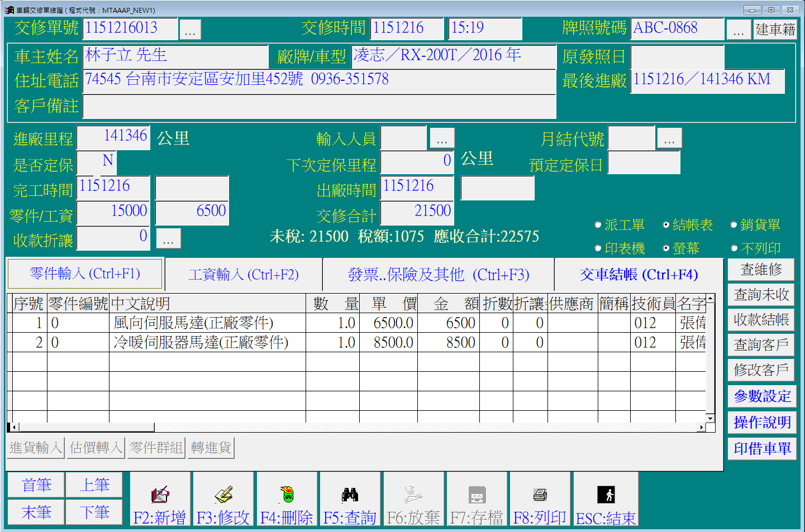
Task: Open lookup button beside 輸入人員
Action: click(x=442, y=138)
